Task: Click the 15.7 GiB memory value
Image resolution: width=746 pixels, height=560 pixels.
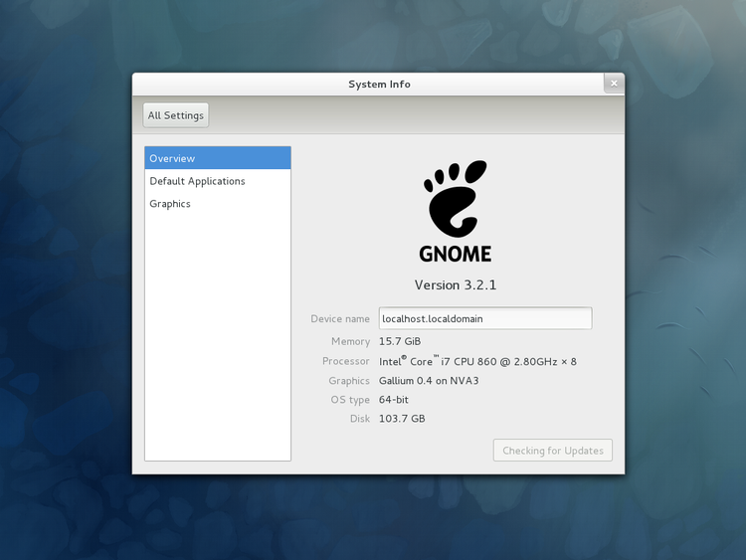Action: tap(399, 341)
